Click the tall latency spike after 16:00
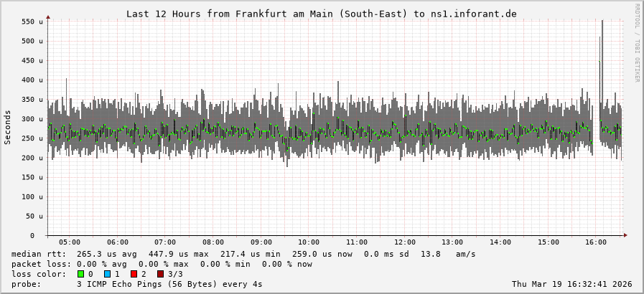This screenshot has width=644, height=294. click(x=602, y=43)
